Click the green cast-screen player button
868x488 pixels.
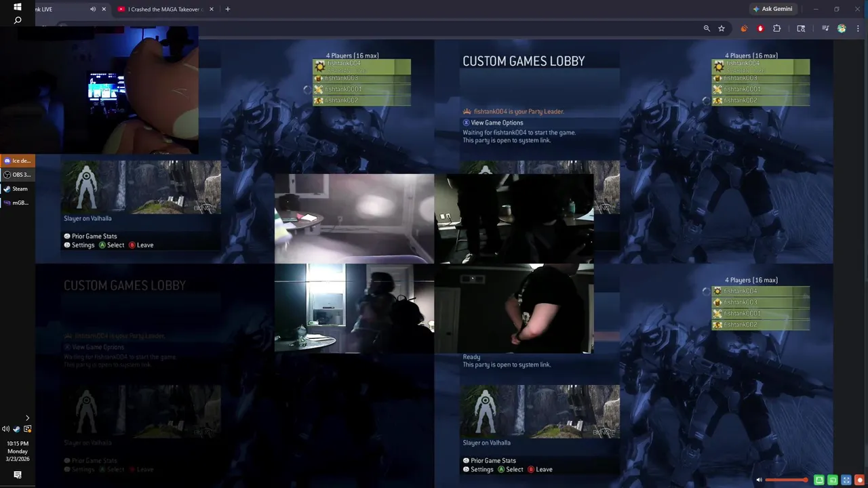(833, 480)
